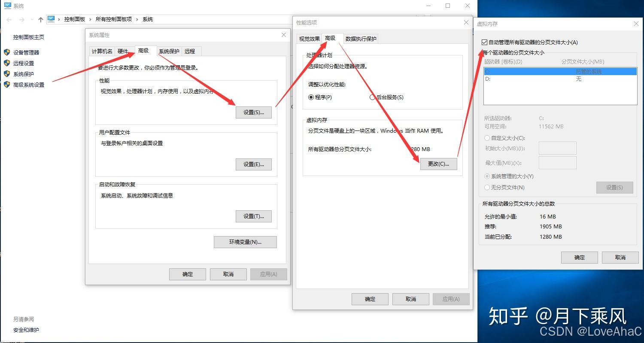Select 所有控制面板项 breadcrumb
Image resolution: width=644 pixels, height=343 pixels.
(115, 19)
